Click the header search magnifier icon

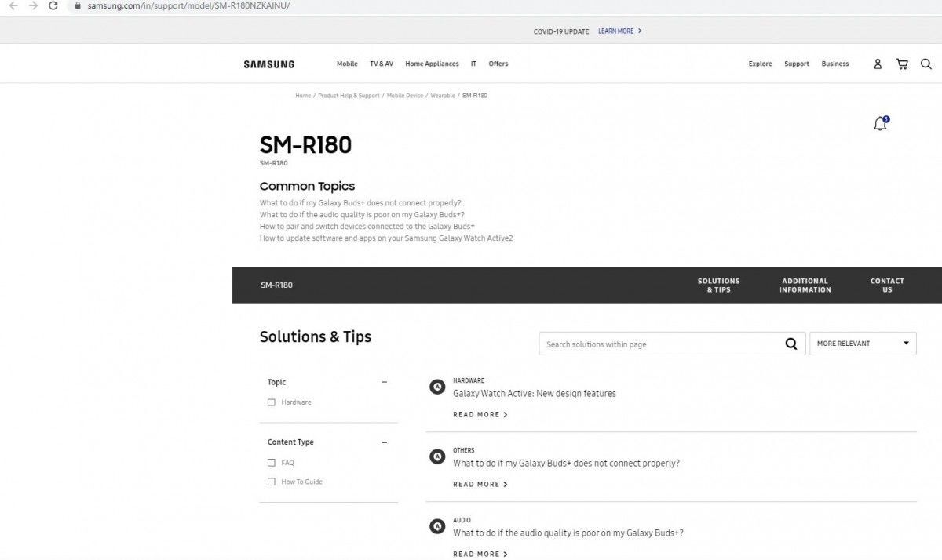click(x=926, y=64)
